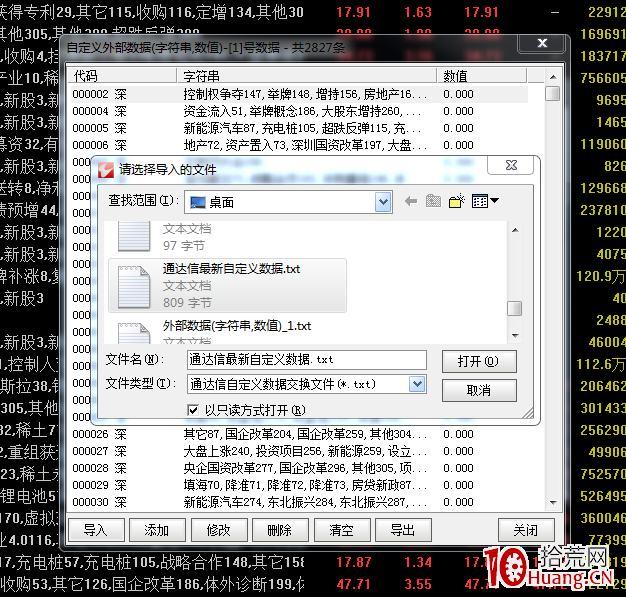Close the 请选择导入的文件 dialog

pyautogui.click(x=511, y=165)
